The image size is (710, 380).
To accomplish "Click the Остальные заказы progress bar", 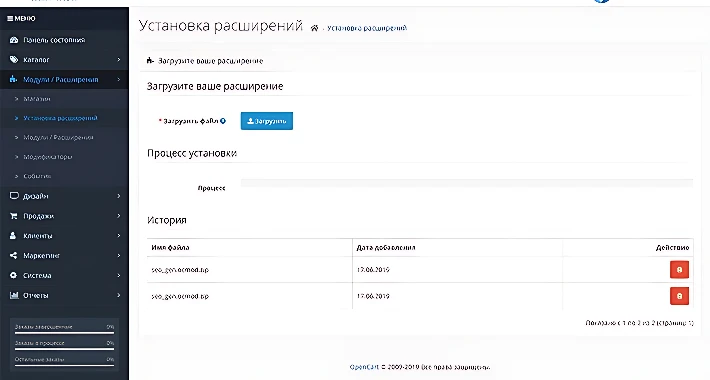I will point(64,365).
